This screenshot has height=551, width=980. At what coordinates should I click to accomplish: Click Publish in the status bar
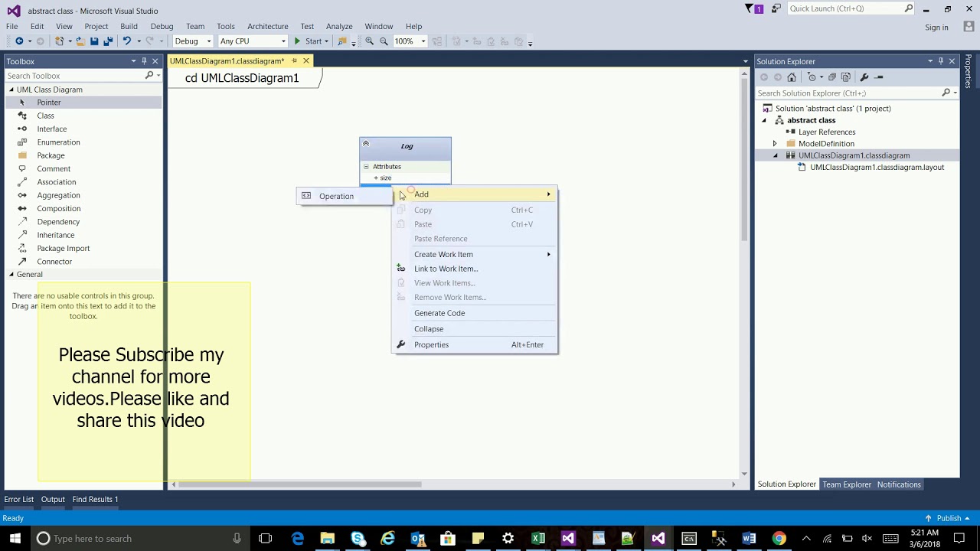click(x=949, y=518)
